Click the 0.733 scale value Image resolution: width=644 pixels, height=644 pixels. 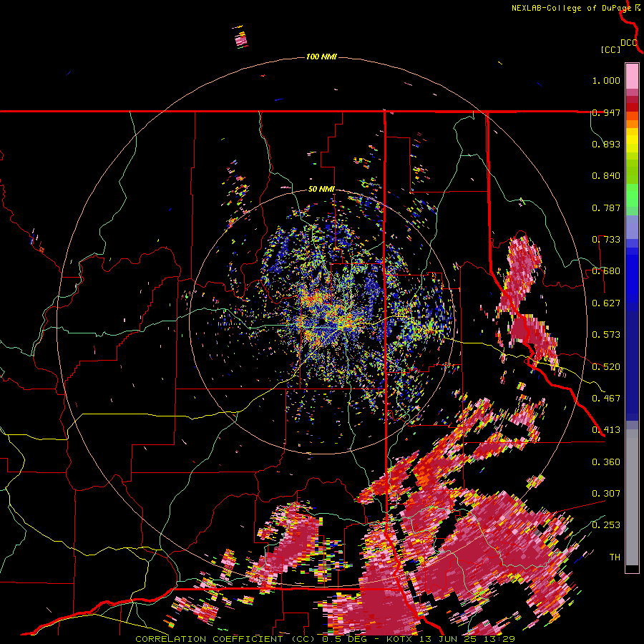[606, 240]
